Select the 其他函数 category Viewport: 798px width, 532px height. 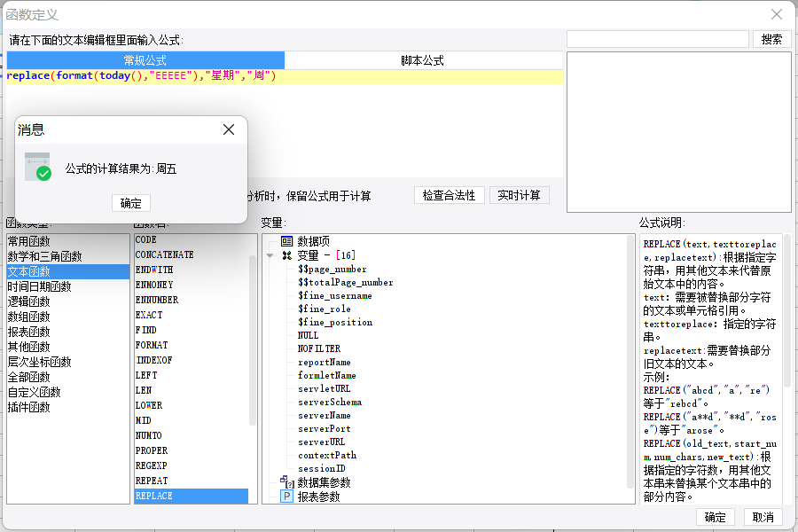pyautogui.click(x=68, y=347)
